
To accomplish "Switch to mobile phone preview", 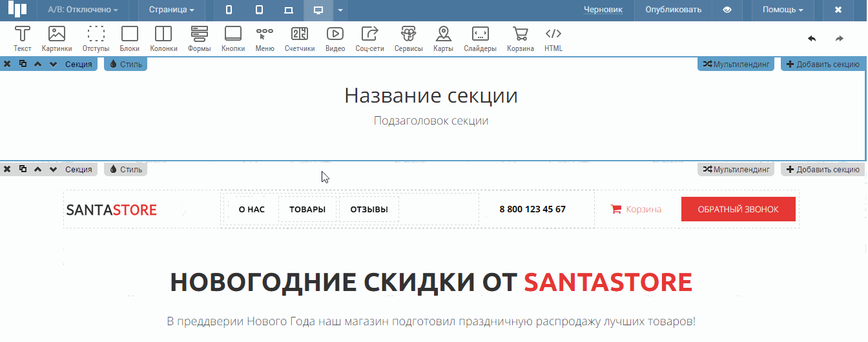I will (229, 10).
